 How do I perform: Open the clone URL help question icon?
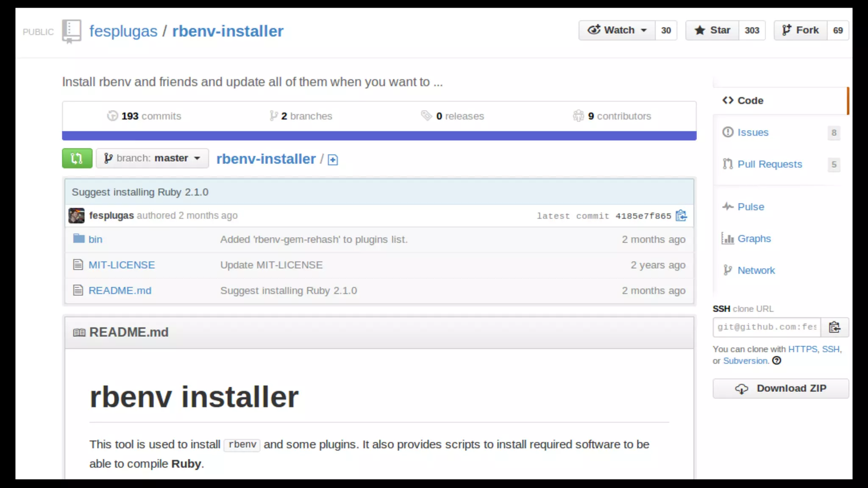(x=776, y=361)
